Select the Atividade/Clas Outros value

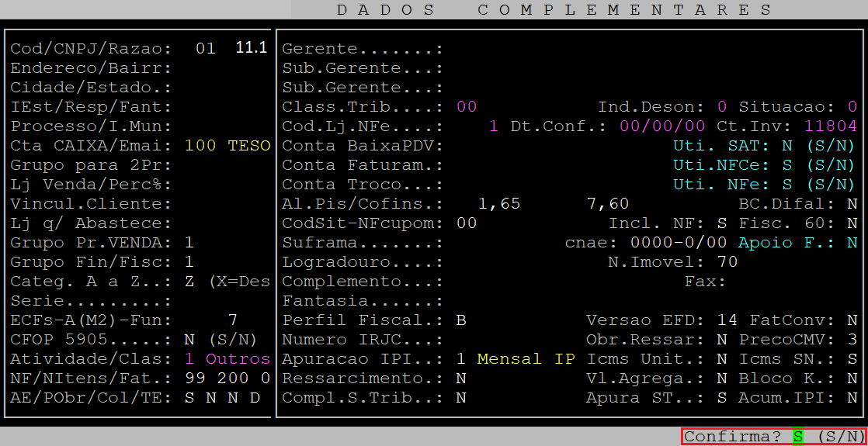click(237, 359)
